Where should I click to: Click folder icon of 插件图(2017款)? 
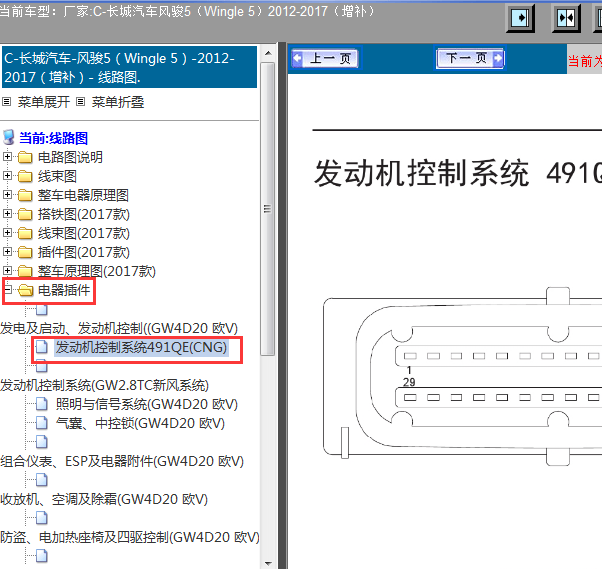click(25, 252)
